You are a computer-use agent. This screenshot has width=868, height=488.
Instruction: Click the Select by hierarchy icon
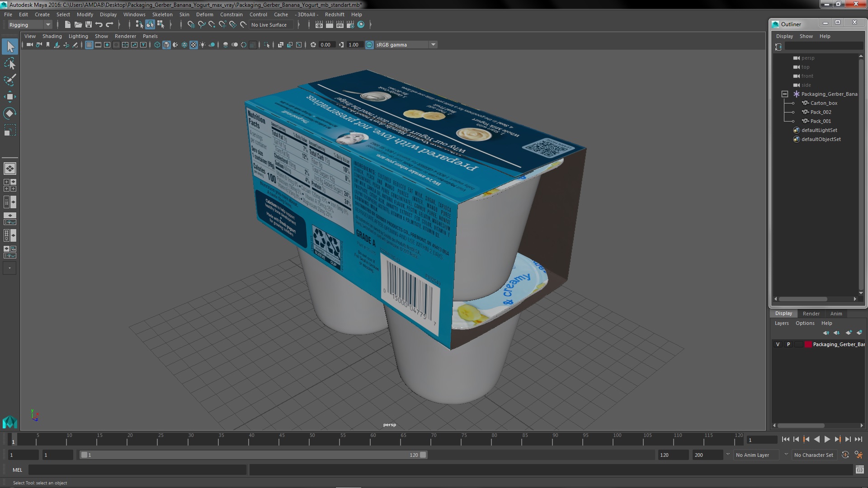pos(139,25)
